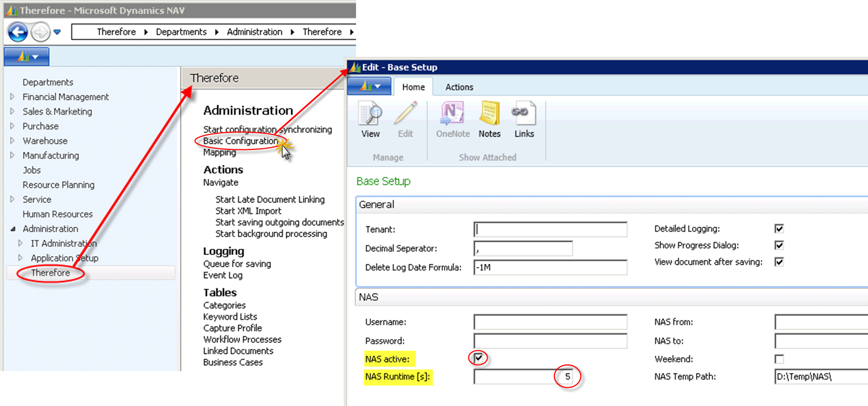Viewport: 868px width, 406px height.
Task: Click the blue Back arrow button
Action: pyautogui.click(x=18, y=32)
